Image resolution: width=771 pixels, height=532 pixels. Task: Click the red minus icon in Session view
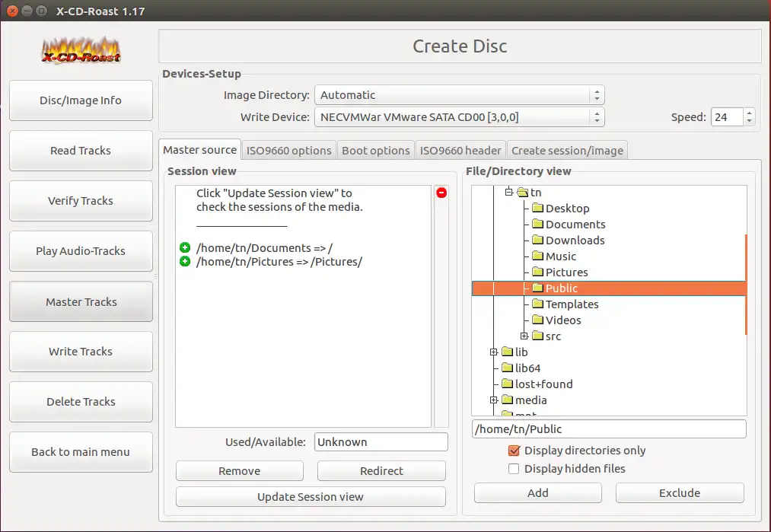[x=441, y=193]
